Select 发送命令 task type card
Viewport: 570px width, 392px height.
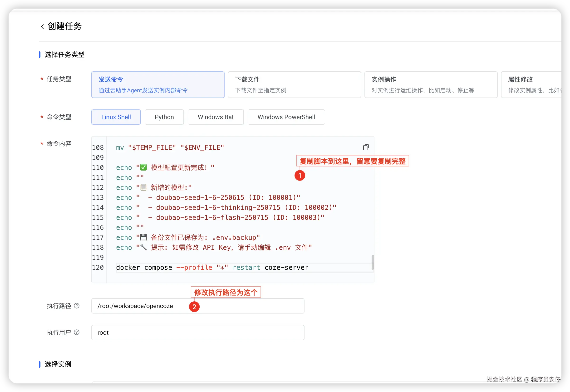point(158,85)
